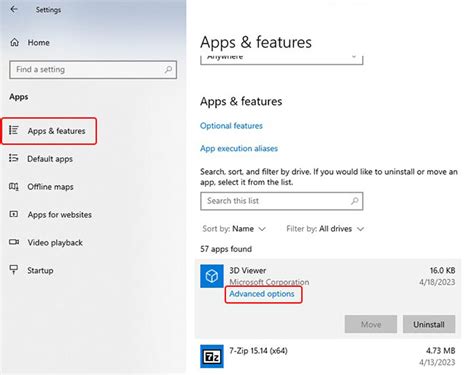Click the greyed Move button
Image resolution: width=474 pixels, height=375 pixels.
(x=371, y=324)
